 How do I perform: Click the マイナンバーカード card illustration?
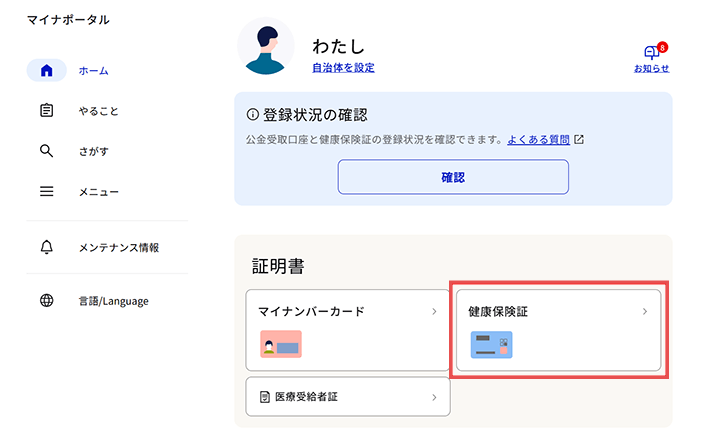click(281, 345)
